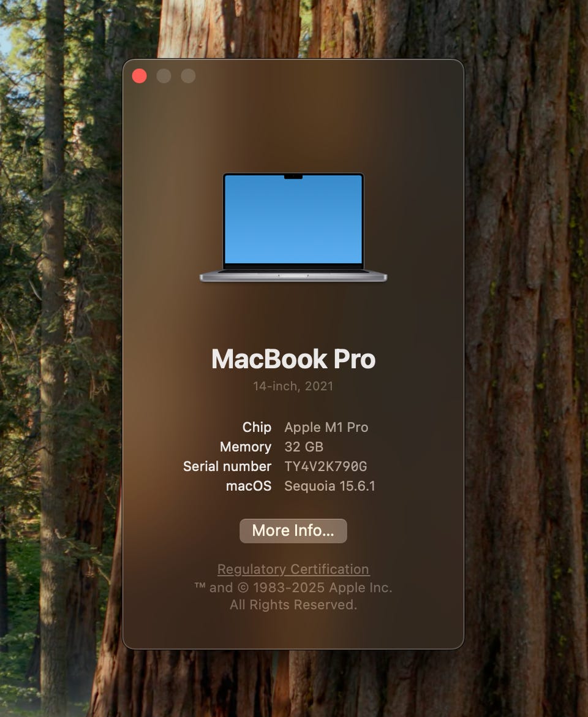Click the Chip label

[257, 427]
